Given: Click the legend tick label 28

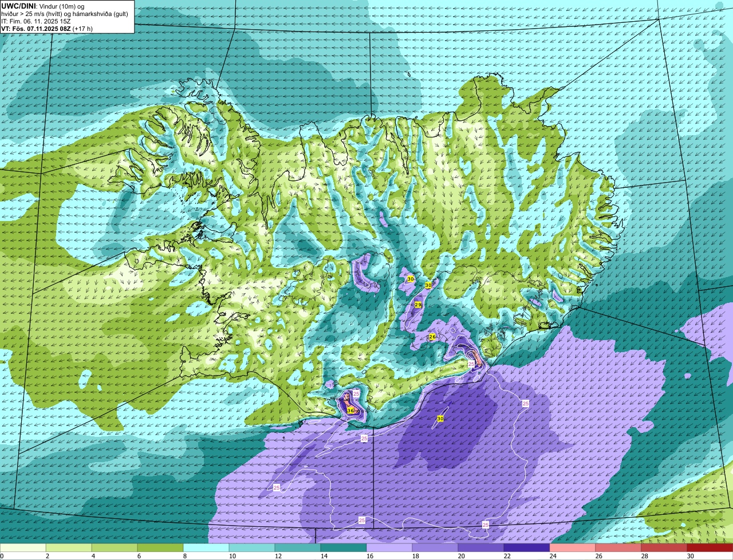Looking at the screenshot, I should point(644,556).
